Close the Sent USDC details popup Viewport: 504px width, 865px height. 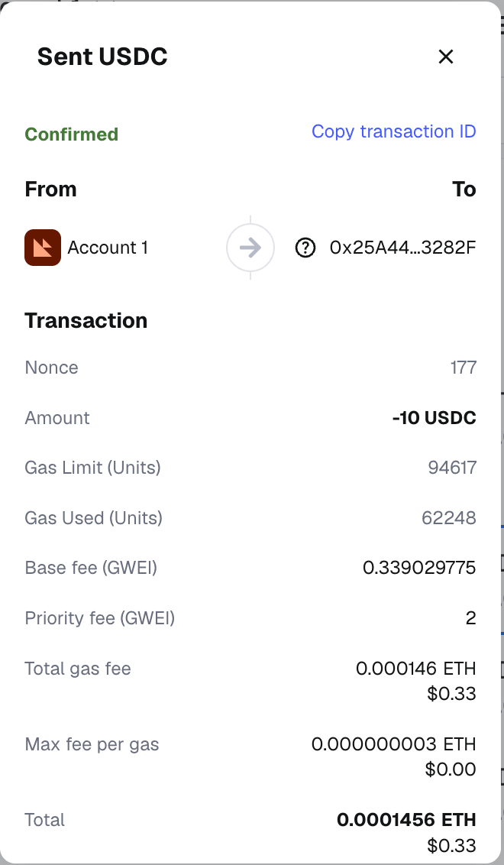click(x=446, y=57)
